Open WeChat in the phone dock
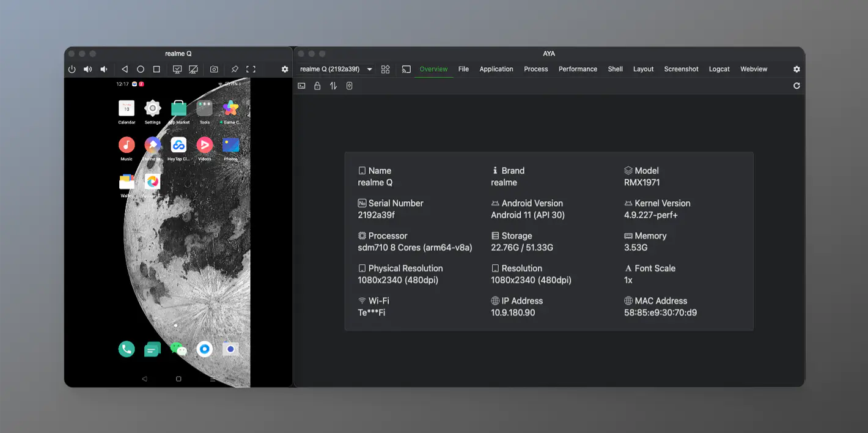Image resolution: width=868 pixels, height=433 pixels. (178, 349)
